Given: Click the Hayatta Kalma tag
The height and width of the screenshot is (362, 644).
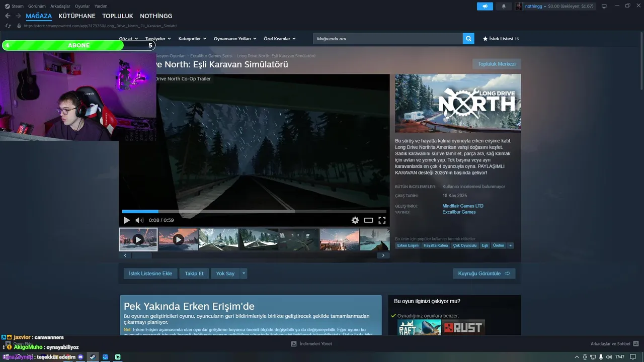Looking at the screenshot, I should point(436,245).
